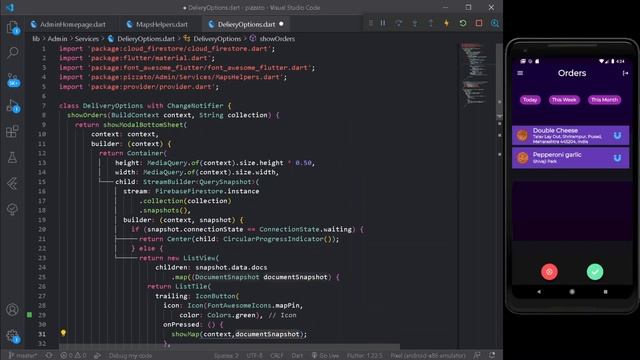Screen dimensions: 640x360
Task: Close unsaved DeliveryOptions.dart tab dot
Action: tap(281, 24)
